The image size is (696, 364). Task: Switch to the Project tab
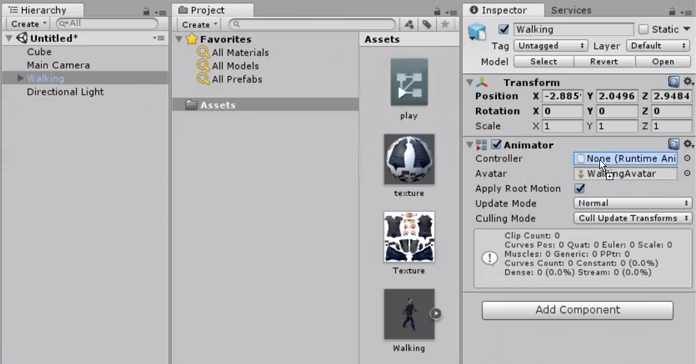(213, 10)
